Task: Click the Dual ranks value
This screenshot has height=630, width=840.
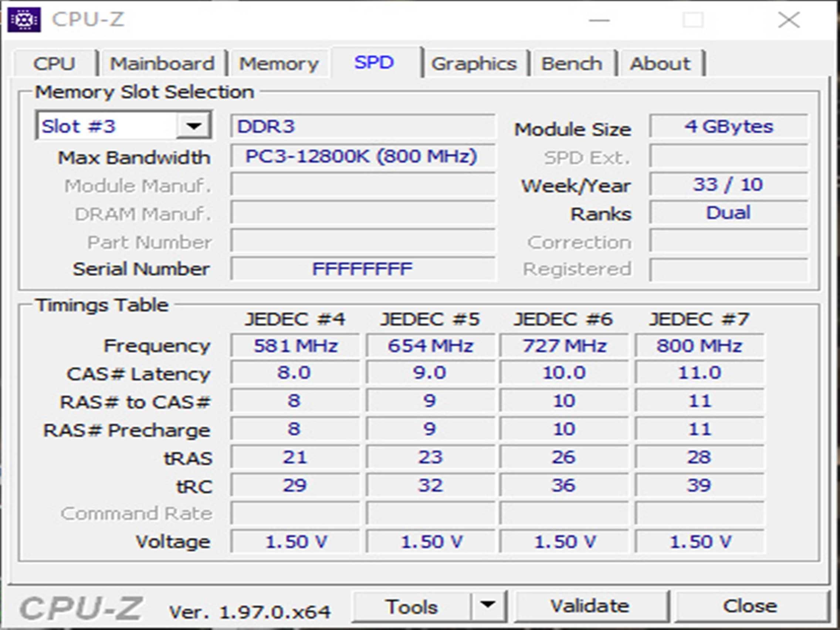Action: pos(728,212)
